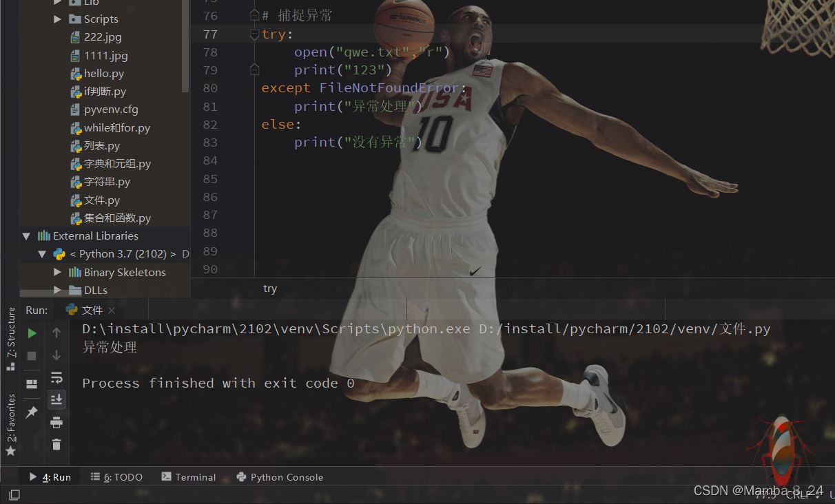Click the 异常处理 output line in console
The height and width of the screenshot is (504, 835).
coord(110,348)
